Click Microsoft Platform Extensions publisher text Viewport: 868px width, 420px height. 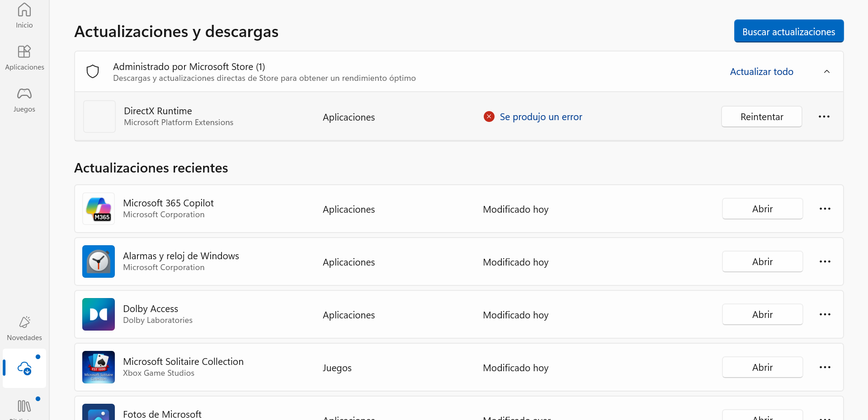(179, 122)
